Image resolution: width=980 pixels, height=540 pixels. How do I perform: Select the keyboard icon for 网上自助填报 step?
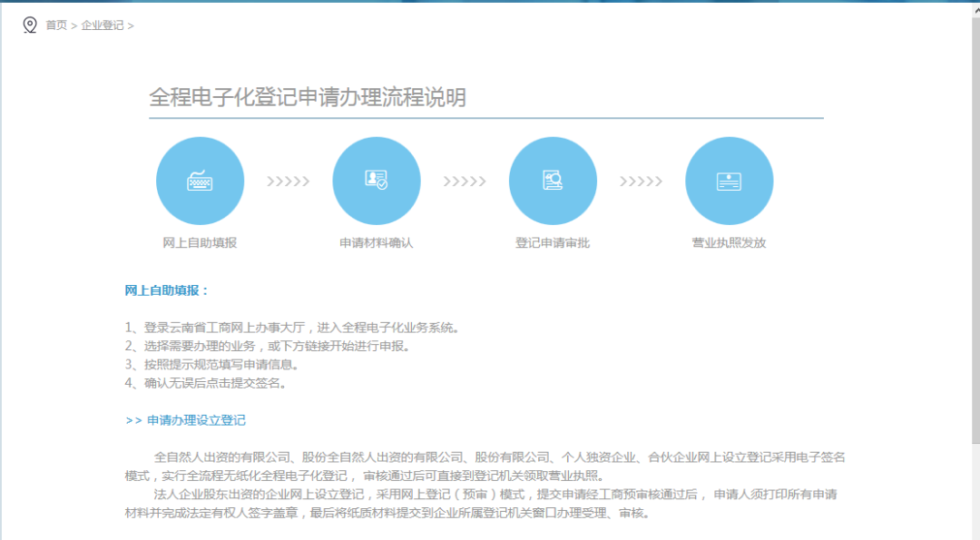tap(200, 180)
